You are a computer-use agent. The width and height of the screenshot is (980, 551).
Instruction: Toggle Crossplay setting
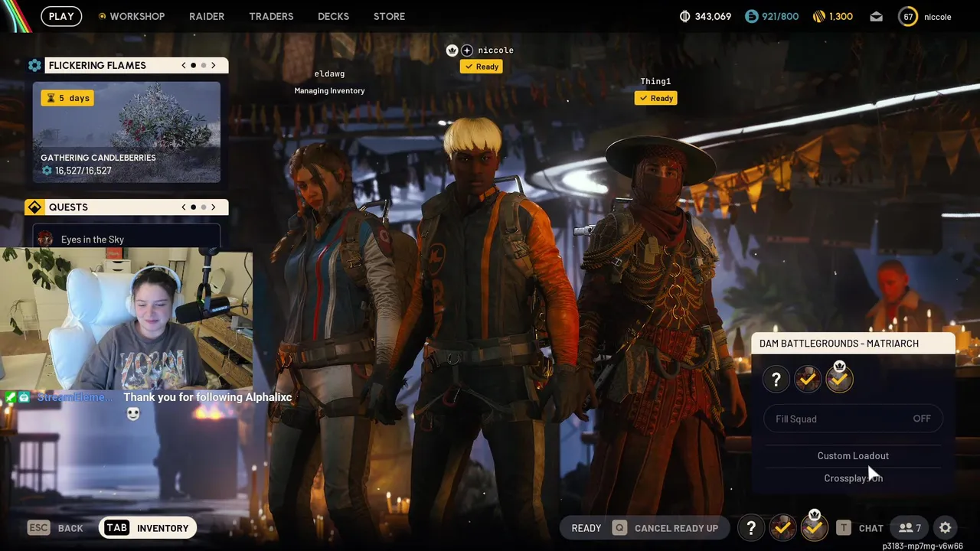[853, 478]
